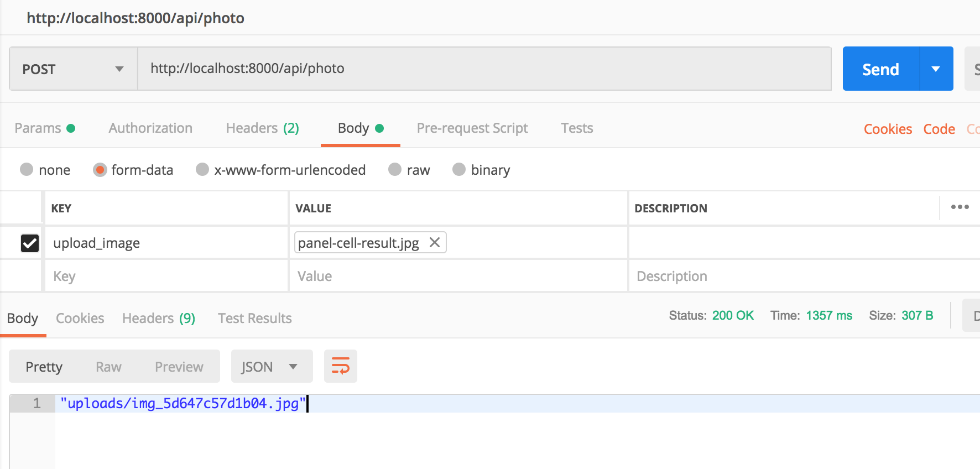
Task: Select the form-data radio button
Action: [100, 169]
